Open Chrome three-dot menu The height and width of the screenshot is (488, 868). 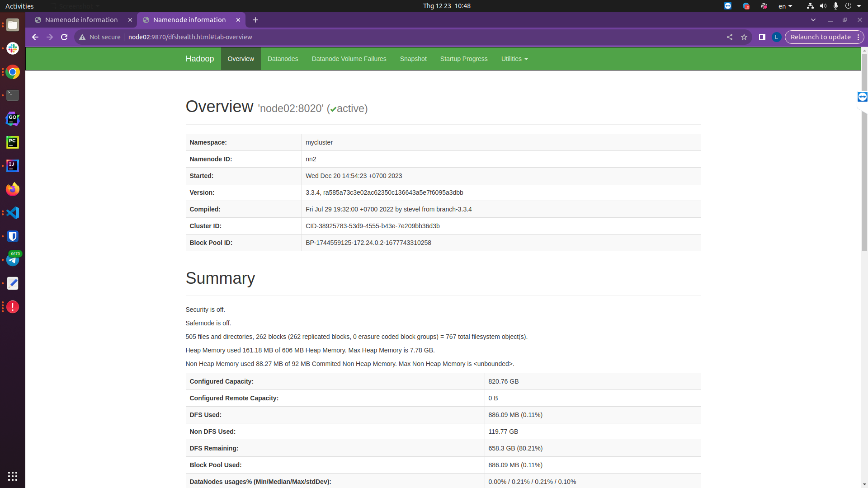858,37
